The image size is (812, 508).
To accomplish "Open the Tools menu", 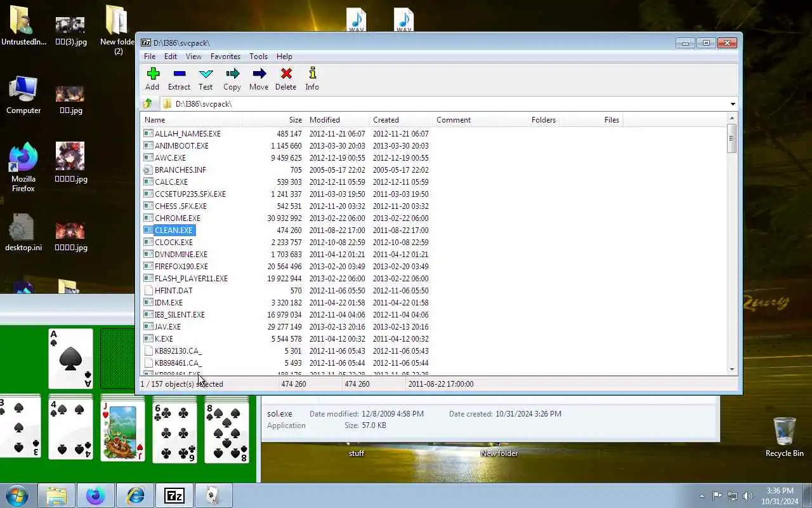I will point(258,57).
